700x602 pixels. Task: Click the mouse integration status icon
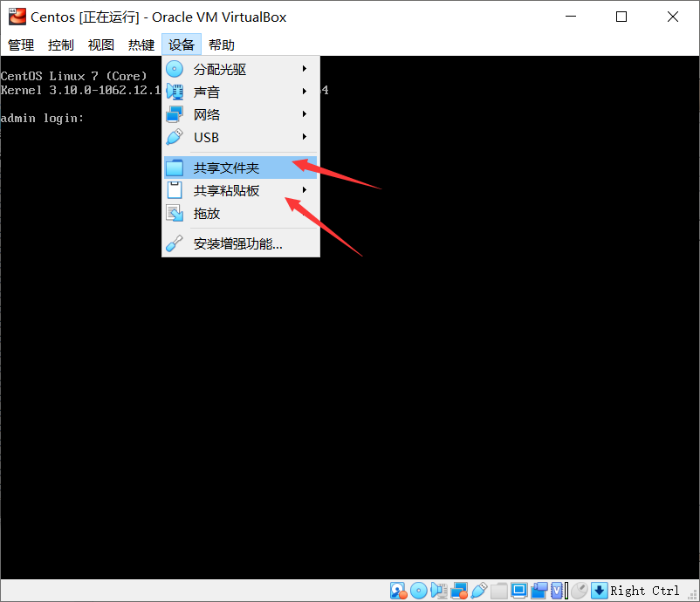pos(580,591)
